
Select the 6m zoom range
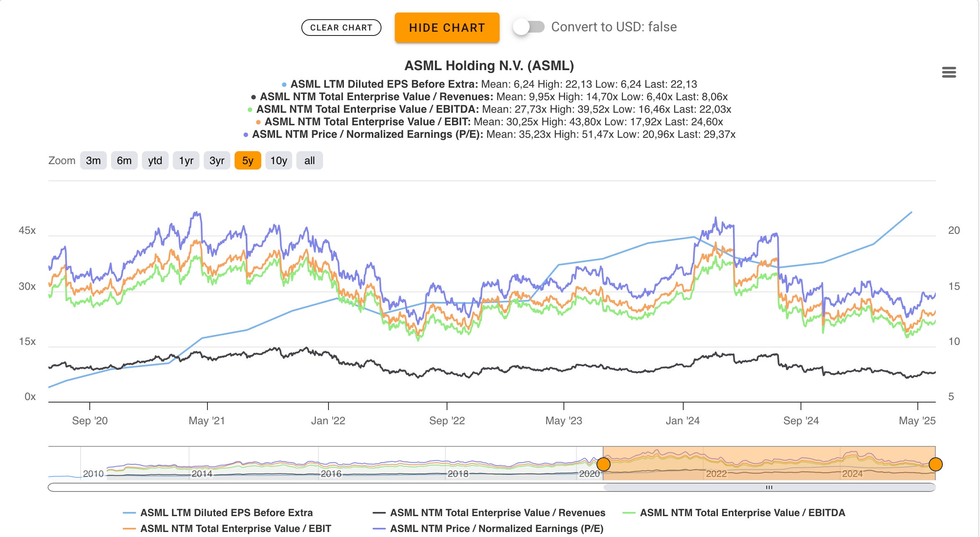point(124,161)
